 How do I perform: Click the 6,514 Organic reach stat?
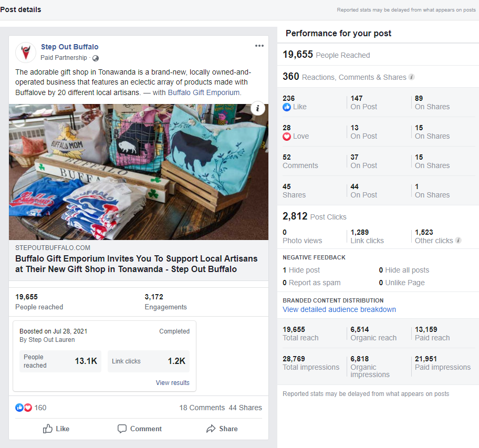(373, 334)
